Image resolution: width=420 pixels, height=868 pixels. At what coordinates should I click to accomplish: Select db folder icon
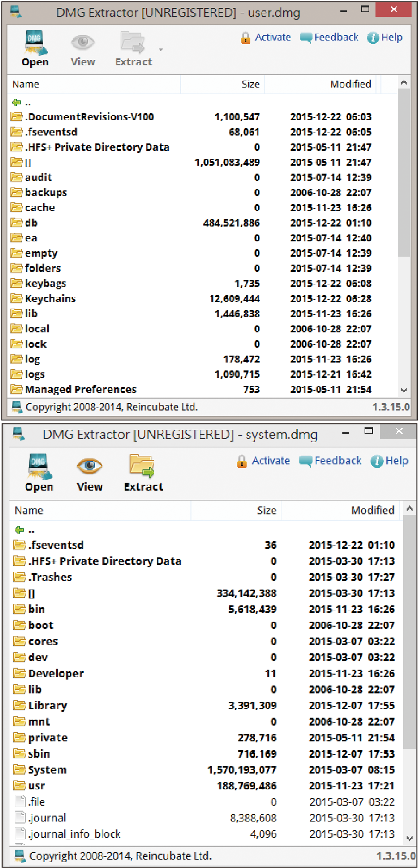point(17,223)
